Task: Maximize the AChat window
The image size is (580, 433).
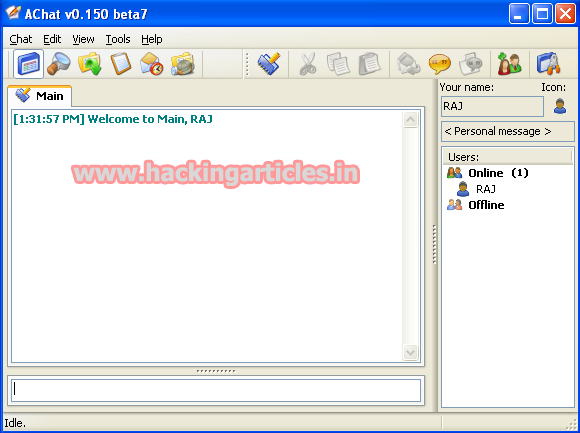Action: 542,14
